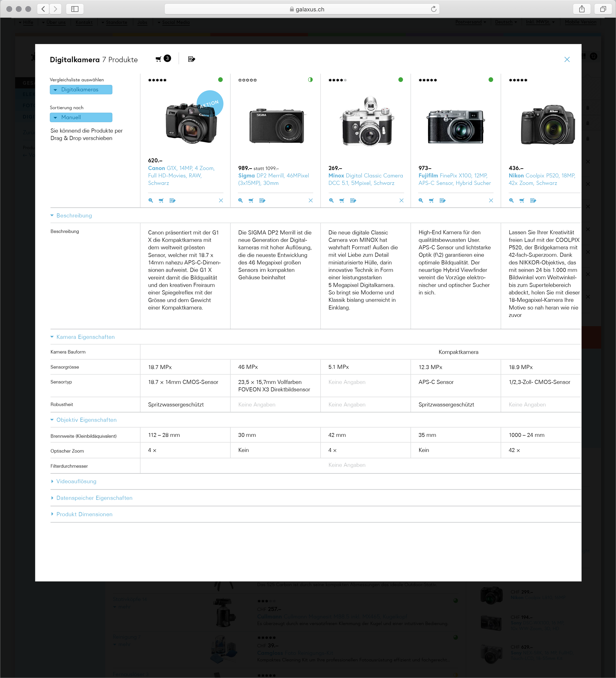
Task: Add Fujifilm FinePix X100 to wishlist
Action: (x=443, y=200)
